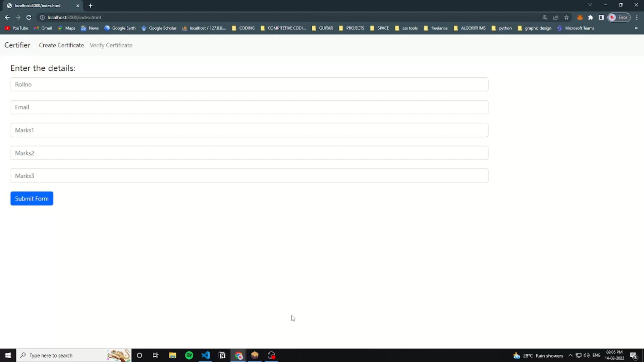This screenshot has height=362, width=644.
Task: Switch to the Verify Certificate tab
Action: coord(111,45)
